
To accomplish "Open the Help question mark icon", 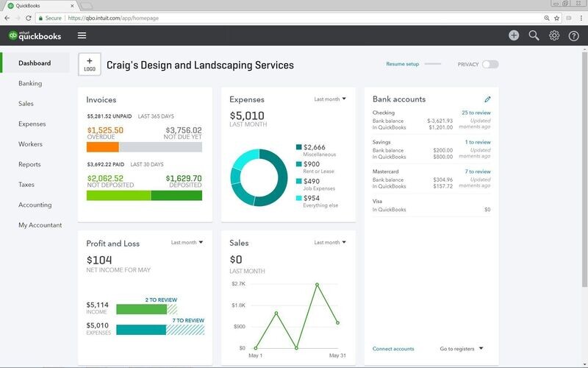I will [x=574, y=35].
